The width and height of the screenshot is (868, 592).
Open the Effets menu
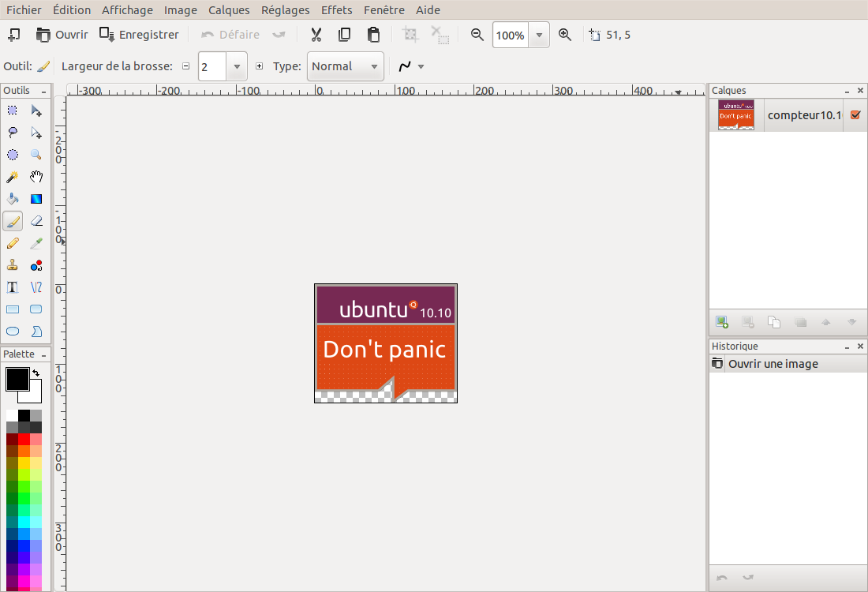pyautogui.click(x=336, y=9)
